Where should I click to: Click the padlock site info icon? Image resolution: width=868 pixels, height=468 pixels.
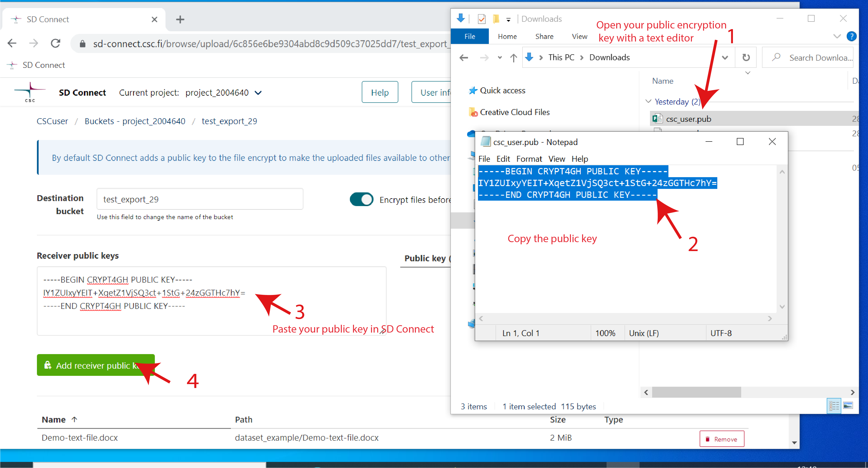[x=83, y=44]
